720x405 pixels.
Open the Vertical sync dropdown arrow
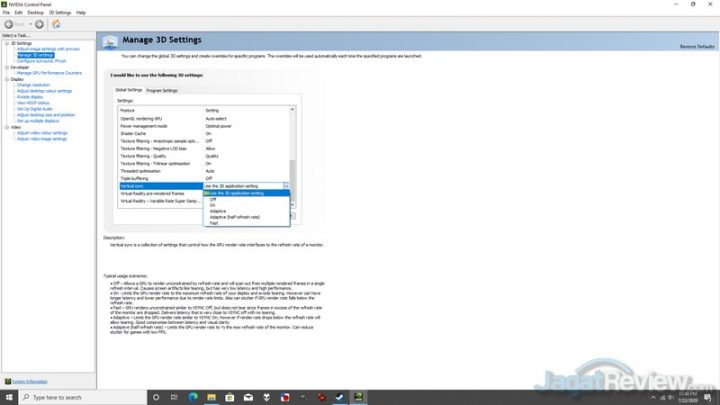(x=286, y=186)
